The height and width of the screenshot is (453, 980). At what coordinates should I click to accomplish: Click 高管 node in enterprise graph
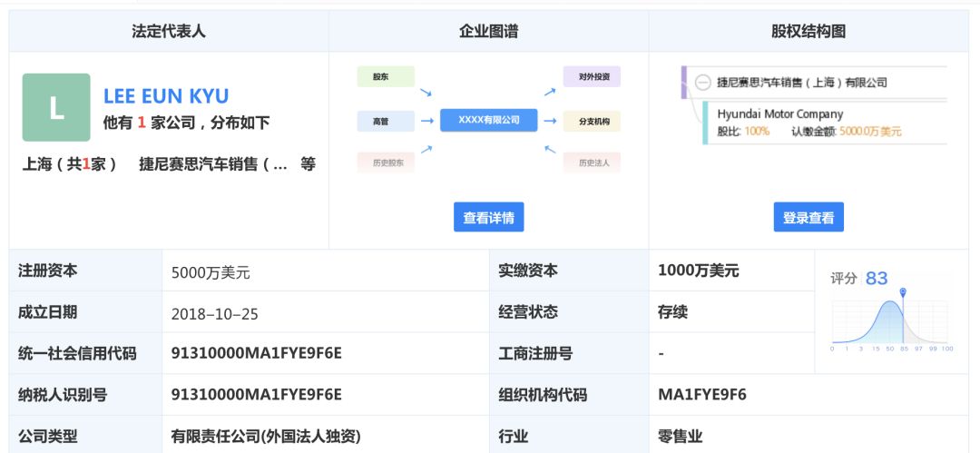(386, 122)
